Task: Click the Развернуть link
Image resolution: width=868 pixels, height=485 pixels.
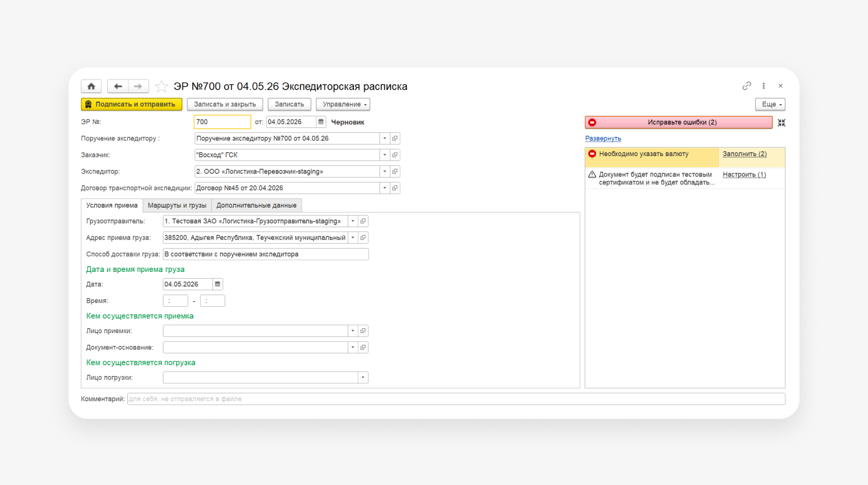Action: tap(603, 138)
